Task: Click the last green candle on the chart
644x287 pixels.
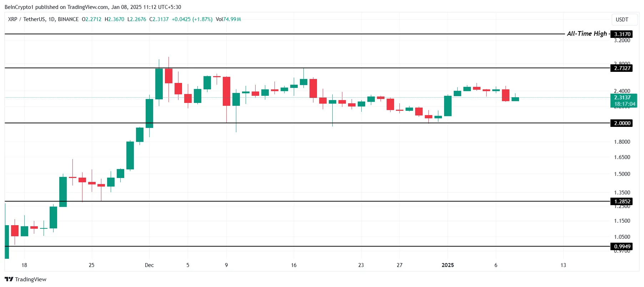Action: click(x=515, y=99)
